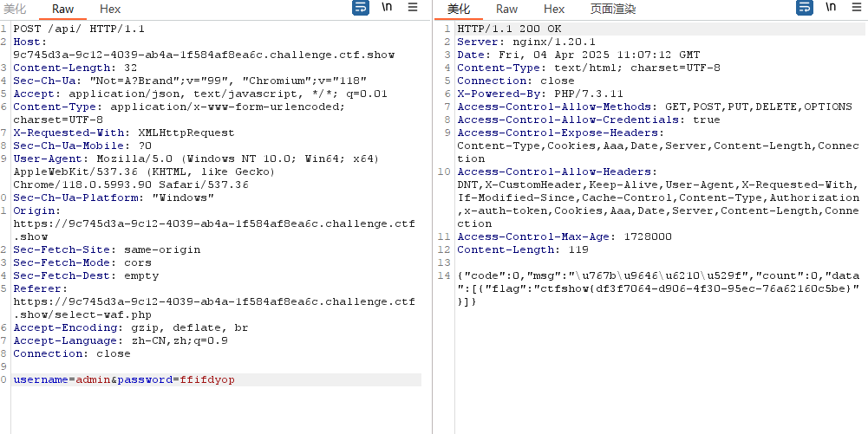Click the Access-Control-Max-Age: 1728000 line
Image resolution: width=868 pixels, height=434 pixels.
point(565,236)
